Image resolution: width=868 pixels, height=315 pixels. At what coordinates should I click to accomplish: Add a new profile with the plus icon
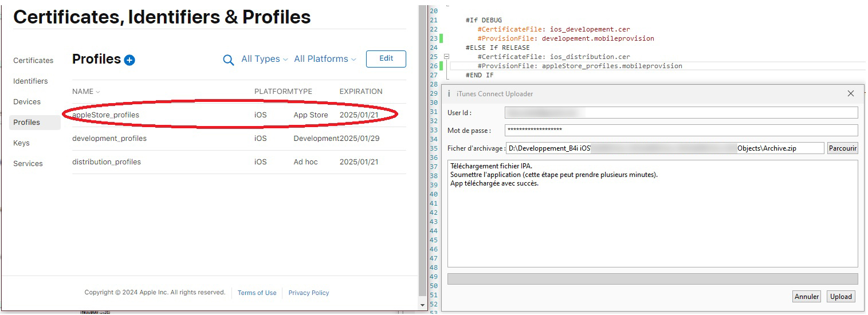pos(129,60)
